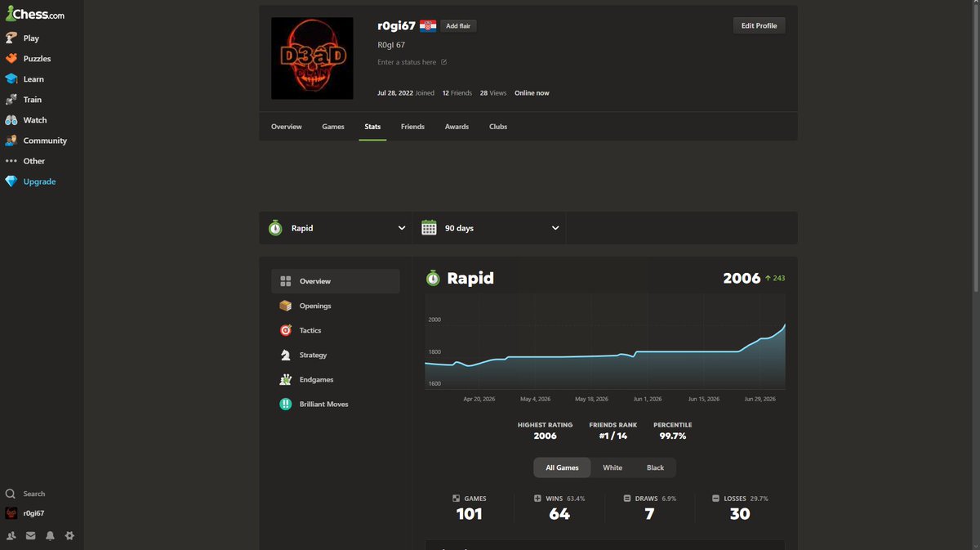This screenshot has width=980, height=550.
Task: Open the 12 Friends link
Action: coord(457,93)
